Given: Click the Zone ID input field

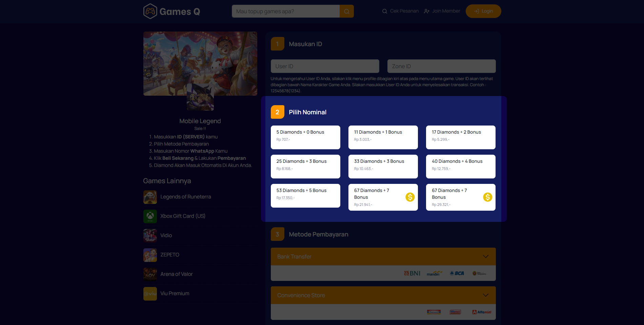Looking at the screenshot, I should (x=442, y=66).
